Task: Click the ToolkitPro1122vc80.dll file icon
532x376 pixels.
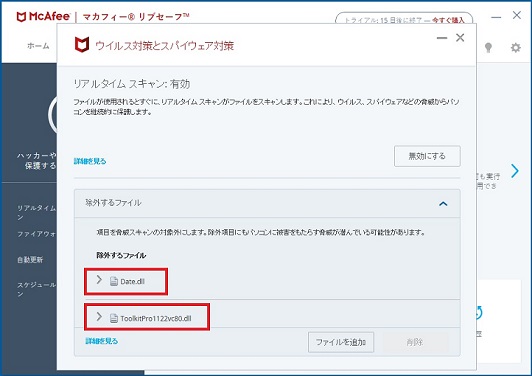Action: 114,318
